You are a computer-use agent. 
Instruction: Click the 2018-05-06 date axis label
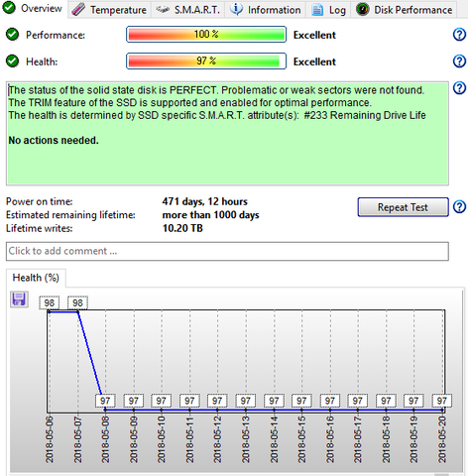(x=50, y=439)
